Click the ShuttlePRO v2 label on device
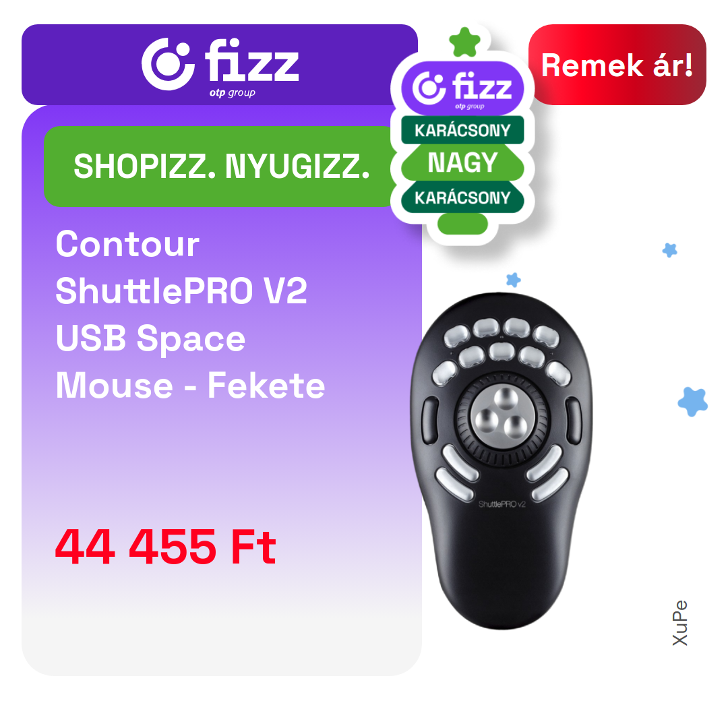Viewport: 728px width, 728px height. click(502, 504)
